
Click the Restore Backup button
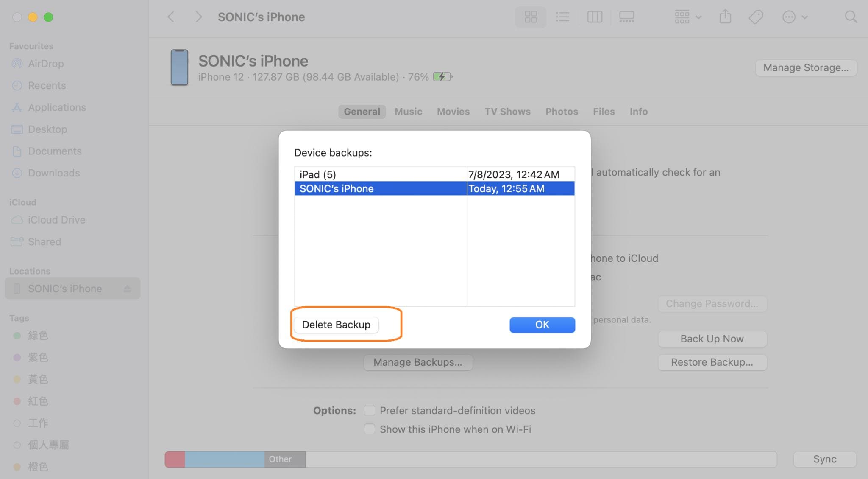(712, 362)
